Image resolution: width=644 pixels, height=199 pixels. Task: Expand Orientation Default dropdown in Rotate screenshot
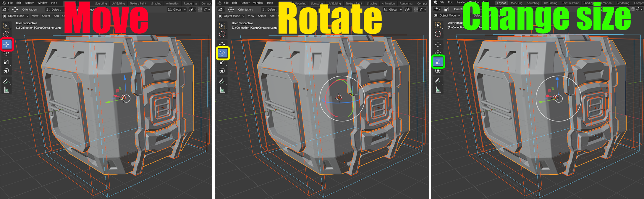[x=270, y=9]
